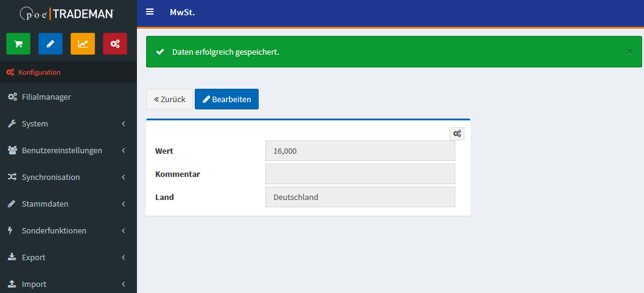644x293 pixels.
Task: Click the Zurück button
Action: pyautogui.click(x=169, y=99)
